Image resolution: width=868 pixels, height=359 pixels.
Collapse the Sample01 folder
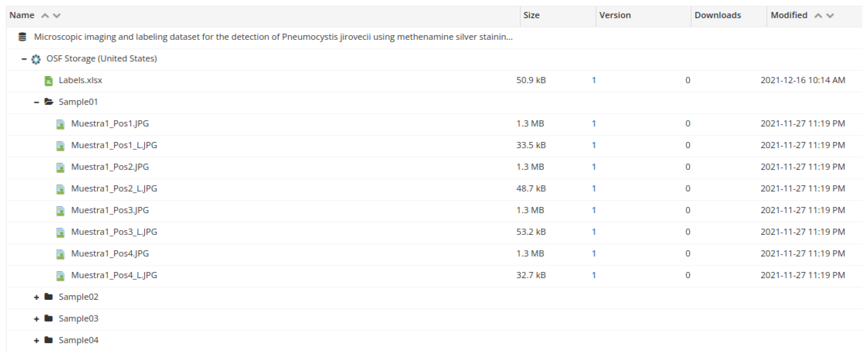36,102
